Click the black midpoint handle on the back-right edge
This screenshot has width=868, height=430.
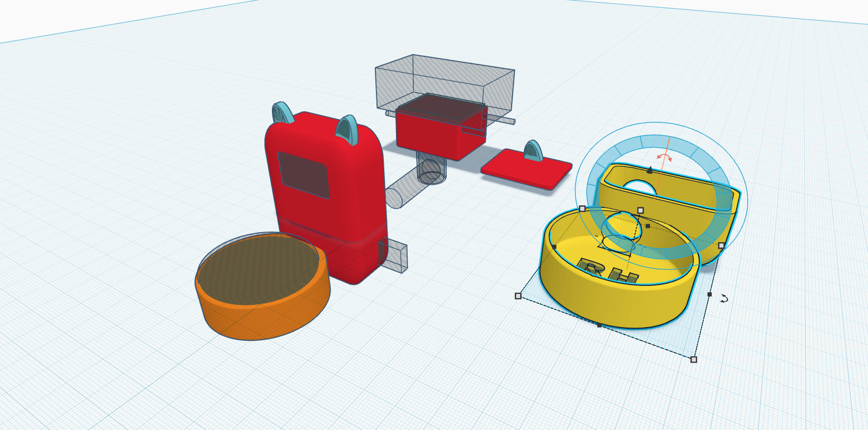tap(648, 226)
